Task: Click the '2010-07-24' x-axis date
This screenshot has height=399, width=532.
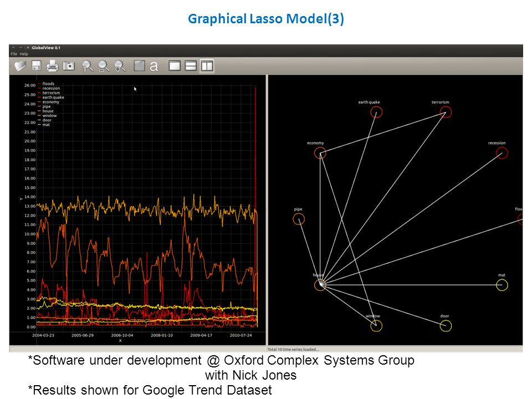Action: coord(241,335)
